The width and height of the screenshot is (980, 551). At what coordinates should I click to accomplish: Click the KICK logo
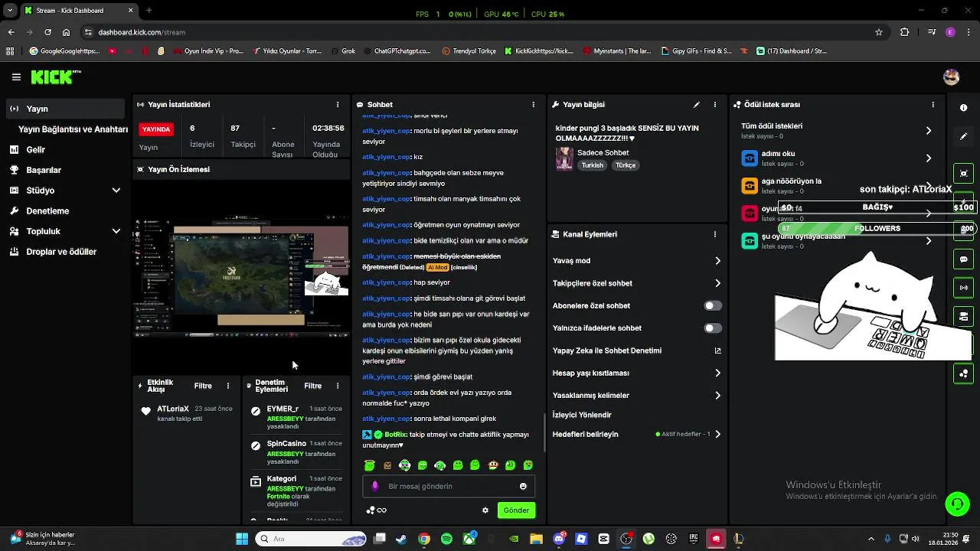[x=56, y=77]
